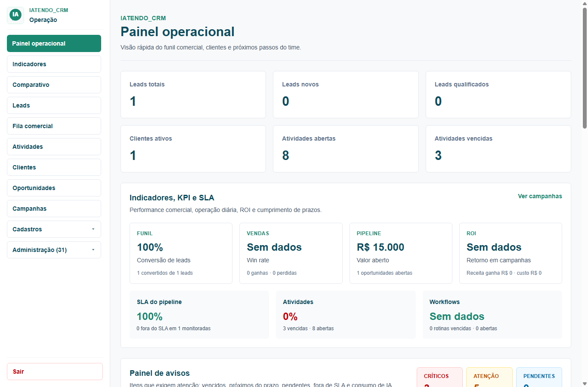Viewport: 588px width, 387px height.
Task: Open Campanhas from the sidebar
Action: coord(54,209)
